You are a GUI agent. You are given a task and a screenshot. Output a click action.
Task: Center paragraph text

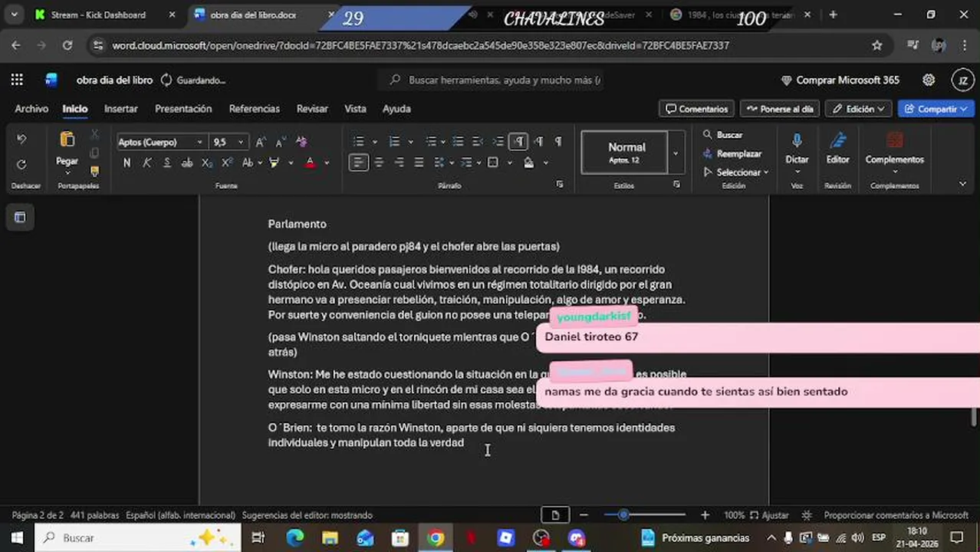(x=379, y=163)
